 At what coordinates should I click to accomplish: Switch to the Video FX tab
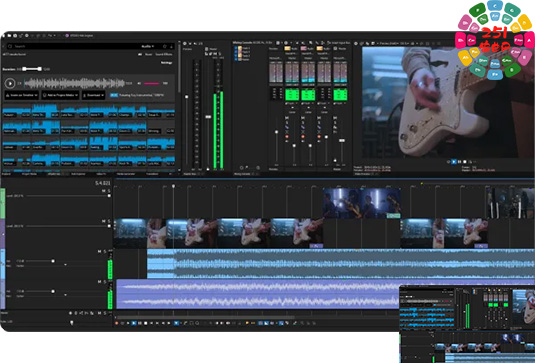pyautogui.click(x=101, y=174)
